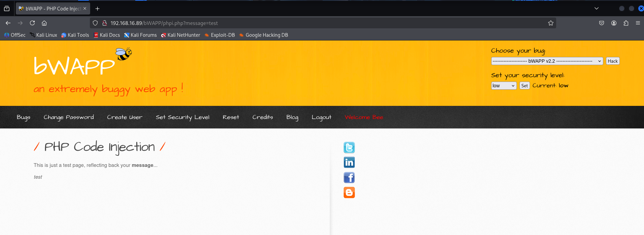Expand the Choose your bug dropdown
644x235 pixels.
[x=547, y=61]
